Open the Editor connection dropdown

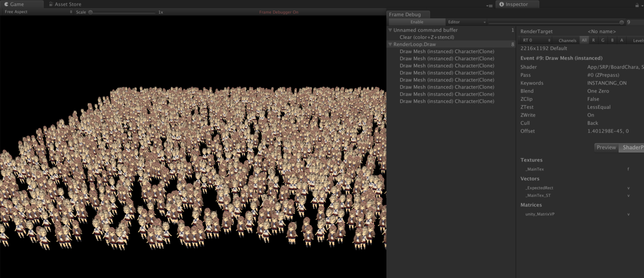point(466,22)
